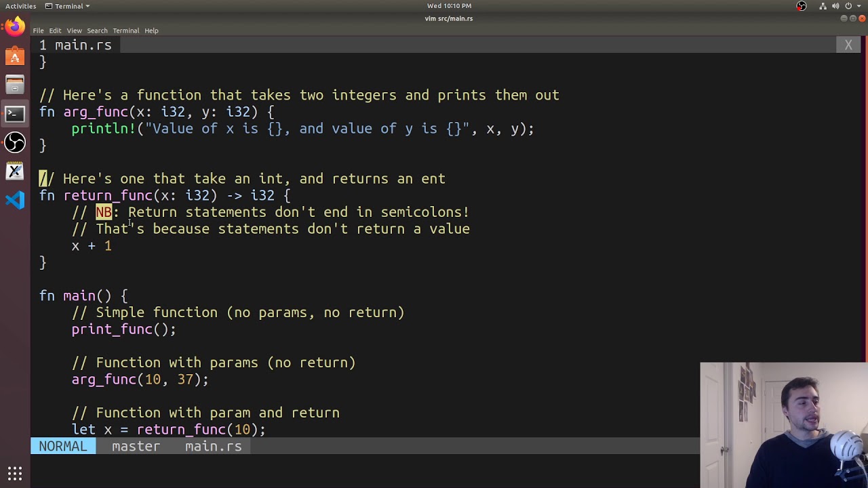Image resolution: width=868 pixels, height=488 pixels.
Task: Click 'arg_func' in the fn definition line
Action: point(96,112)
